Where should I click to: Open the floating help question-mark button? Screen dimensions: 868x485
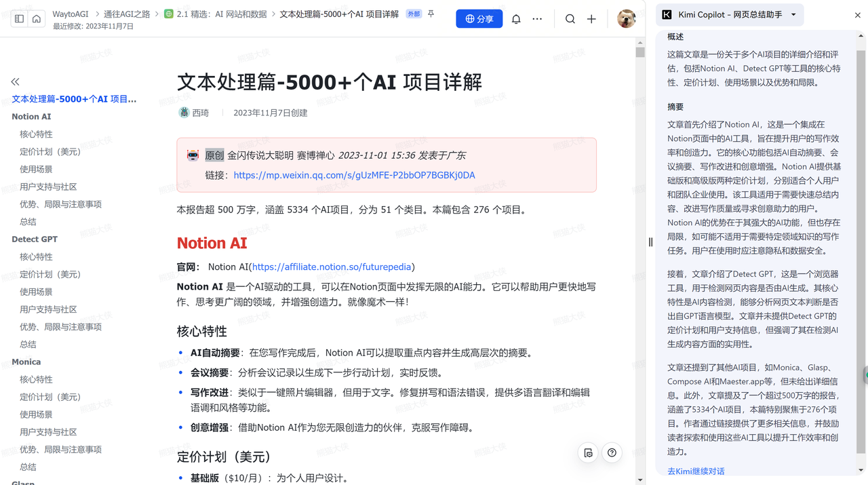612,452
